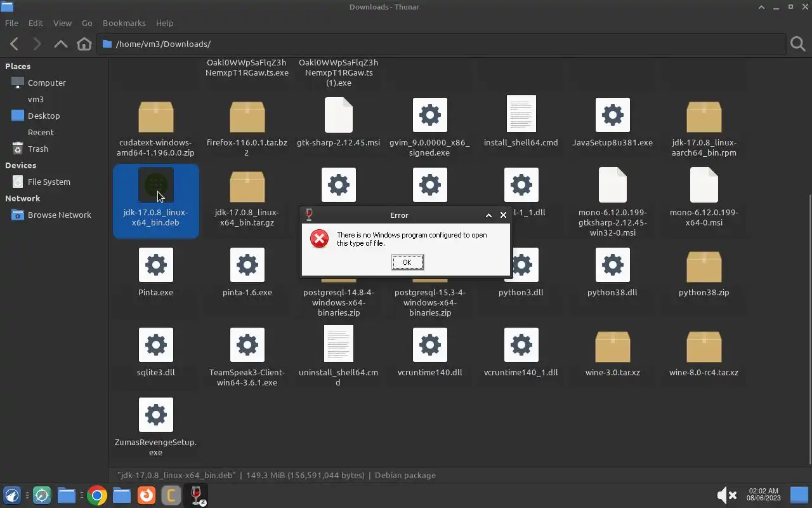Go to the home folder via house icon
This screenshot has height=508, width=812.
[84, 44]
